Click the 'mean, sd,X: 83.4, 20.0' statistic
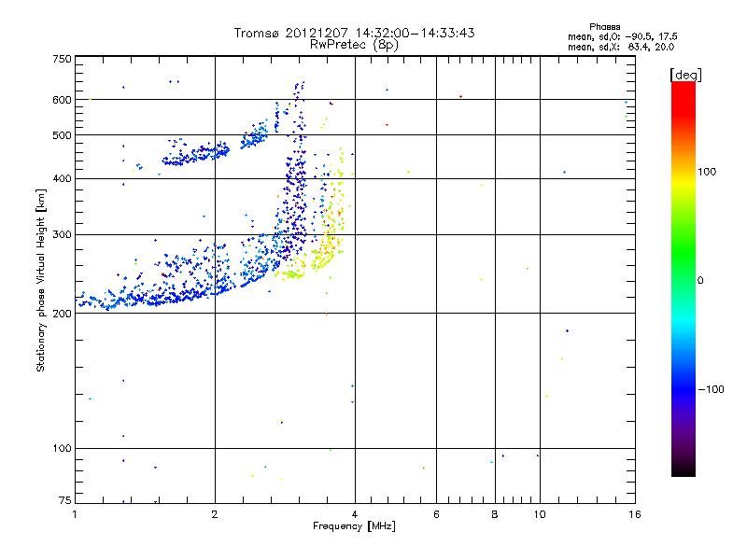Screen dimensions: 747x560 pos(621,47)
